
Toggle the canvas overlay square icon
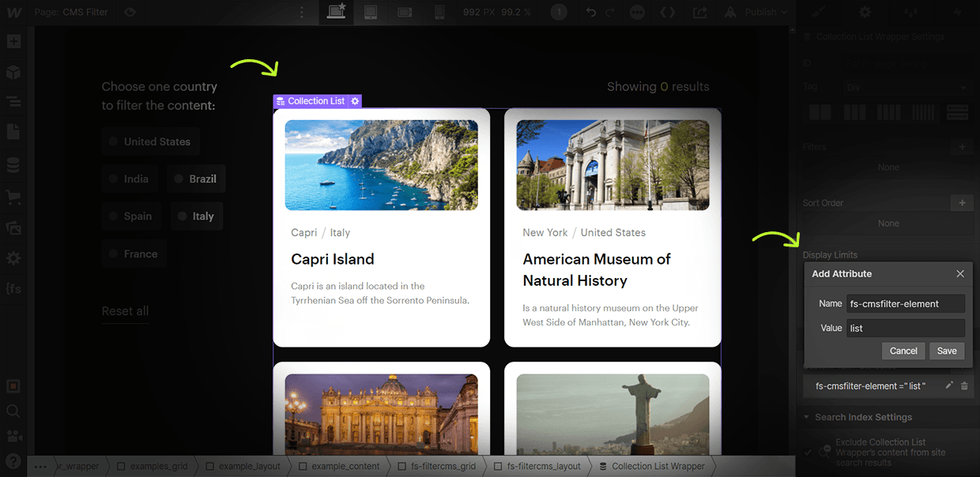click(x=13, y=387)
